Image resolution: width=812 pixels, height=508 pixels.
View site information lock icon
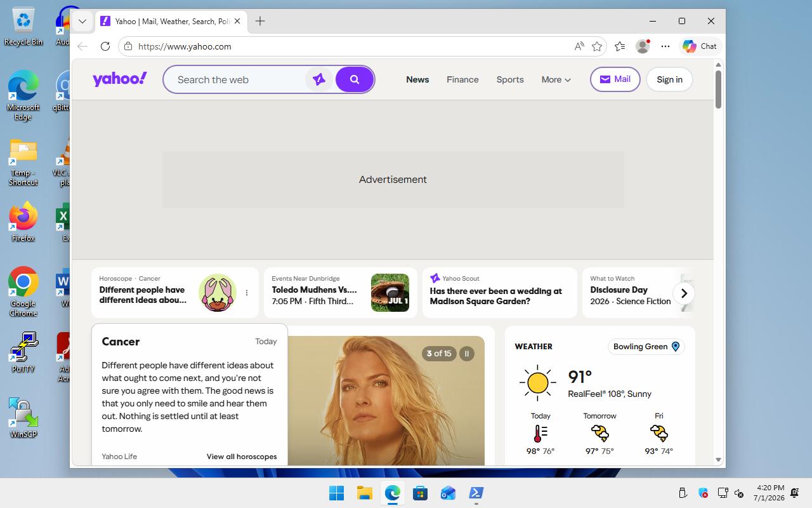point(128,46)
